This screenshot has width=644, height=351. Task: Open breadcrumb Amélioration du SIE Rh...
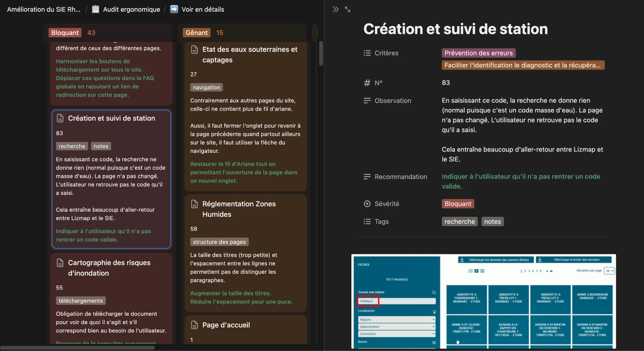(x=44, y=9)
